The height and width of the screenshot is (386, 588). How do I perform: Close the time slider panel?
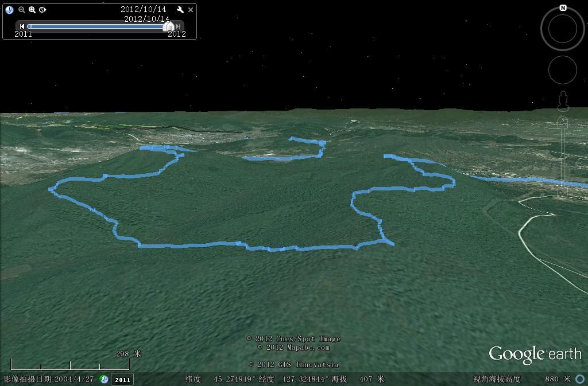pos(191,10)
